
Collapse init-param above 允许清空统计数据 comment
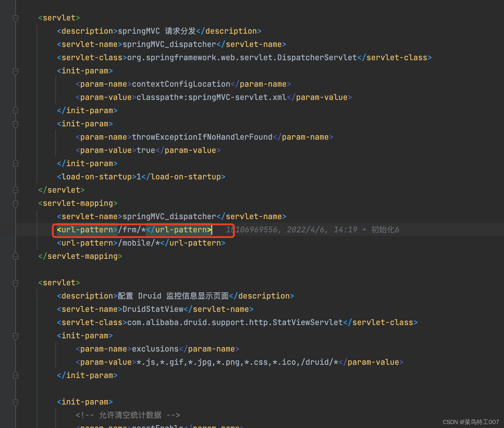pos(16,402)
